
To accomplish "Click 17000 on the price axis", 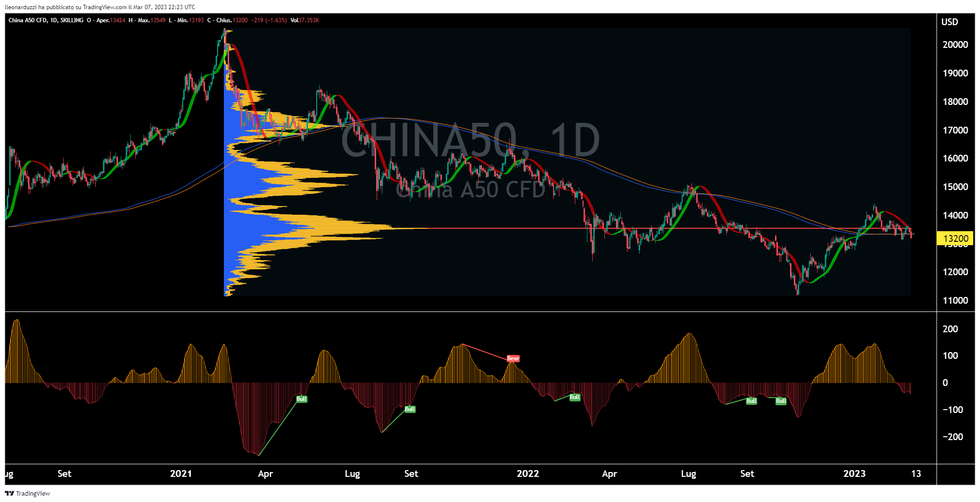I will pyautogui.click(x=955, y=130).
